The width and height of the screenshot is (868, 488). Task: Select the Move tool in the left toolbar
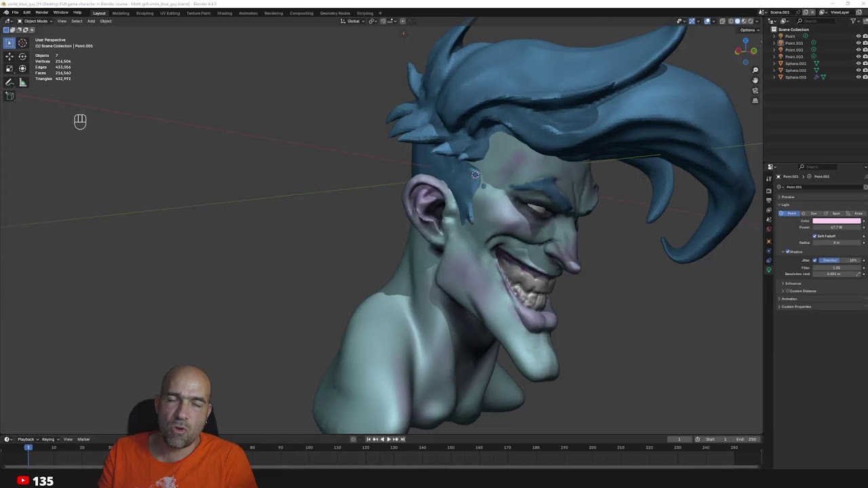(x=9, y=57)
